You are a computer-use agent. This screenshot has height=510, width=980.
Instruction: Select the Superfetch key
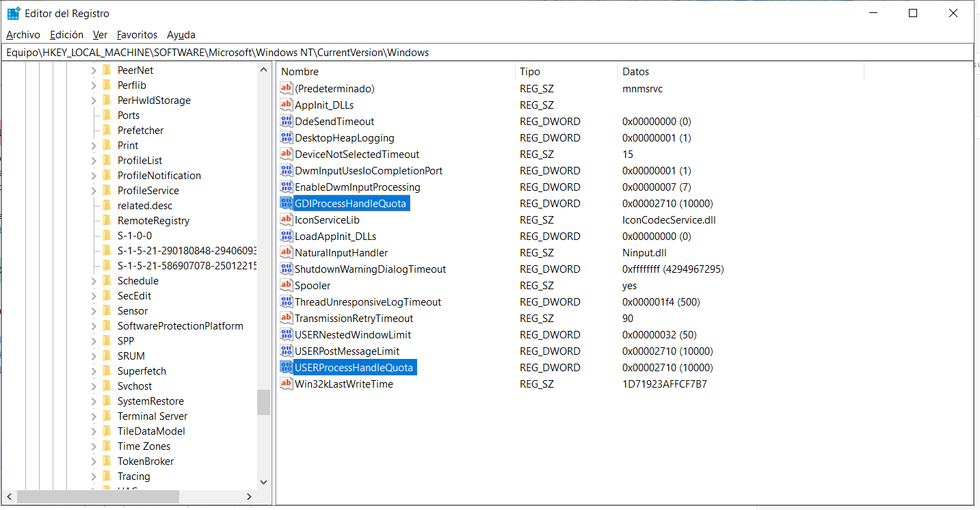pos(142,371)
